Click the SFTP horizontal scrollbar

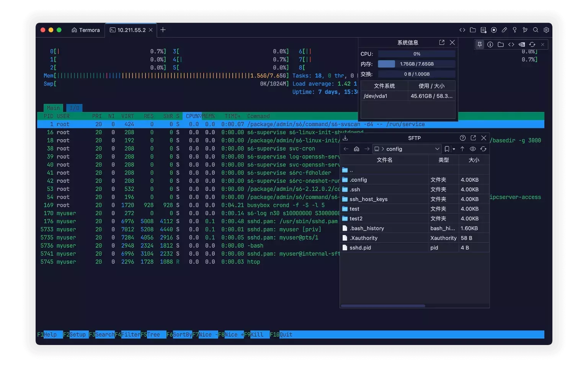tap(383, 306)
